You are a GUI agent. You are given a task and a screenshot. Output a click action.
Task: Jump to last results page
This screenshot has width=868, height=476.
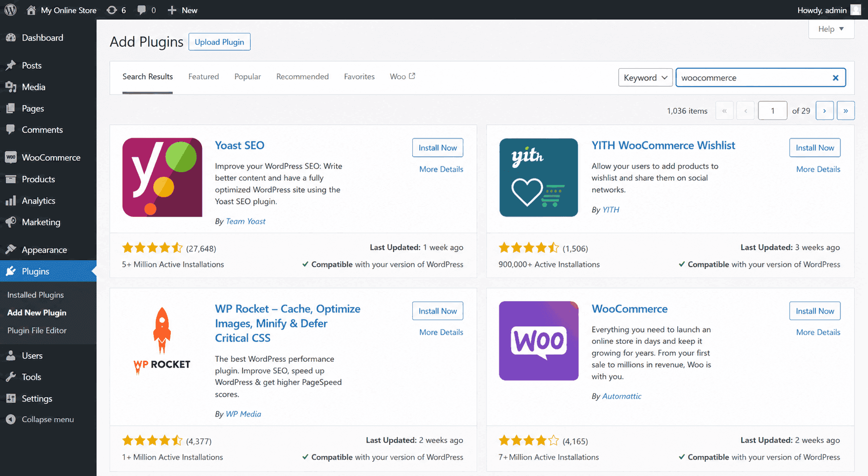pos(845,111)
